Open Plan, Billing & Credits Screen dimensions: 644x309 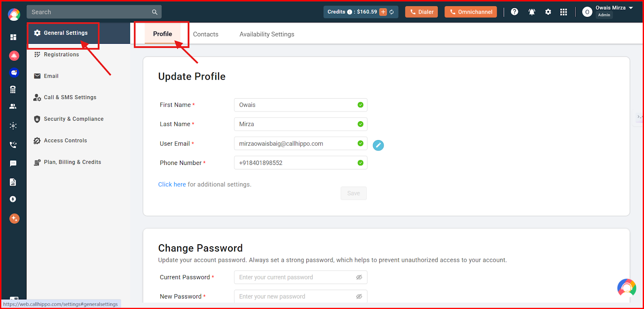(72, 162)
